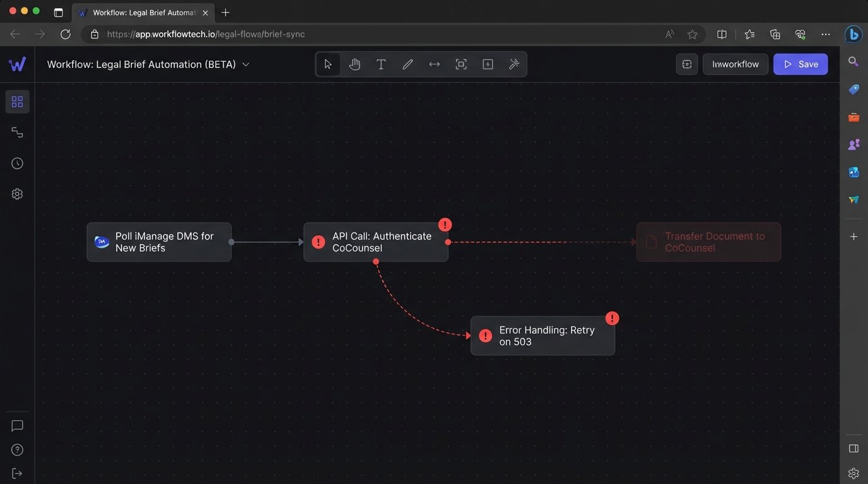Select the pointer cursor tool
The image size is (868, 484).
[x=328, y=64]
